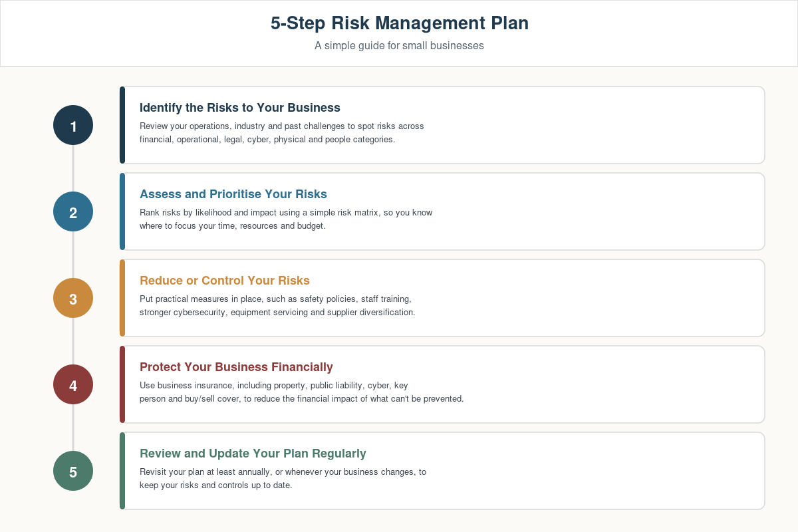Click the business insurance description paragraph
The width and height of the screenshot is (798, 532).
[x=301, y=392]
